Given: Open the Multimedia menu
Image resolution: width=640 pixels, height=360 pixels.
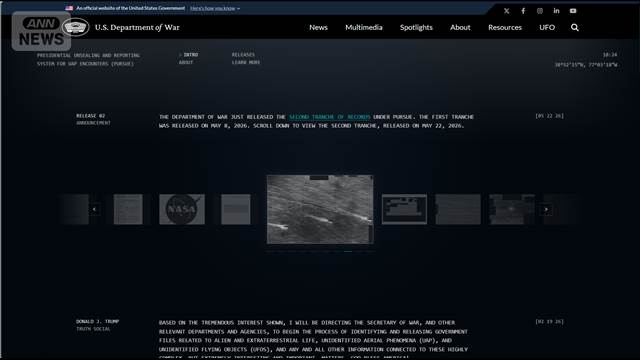Looking at the screenshot, I should [x=364, y=27].
